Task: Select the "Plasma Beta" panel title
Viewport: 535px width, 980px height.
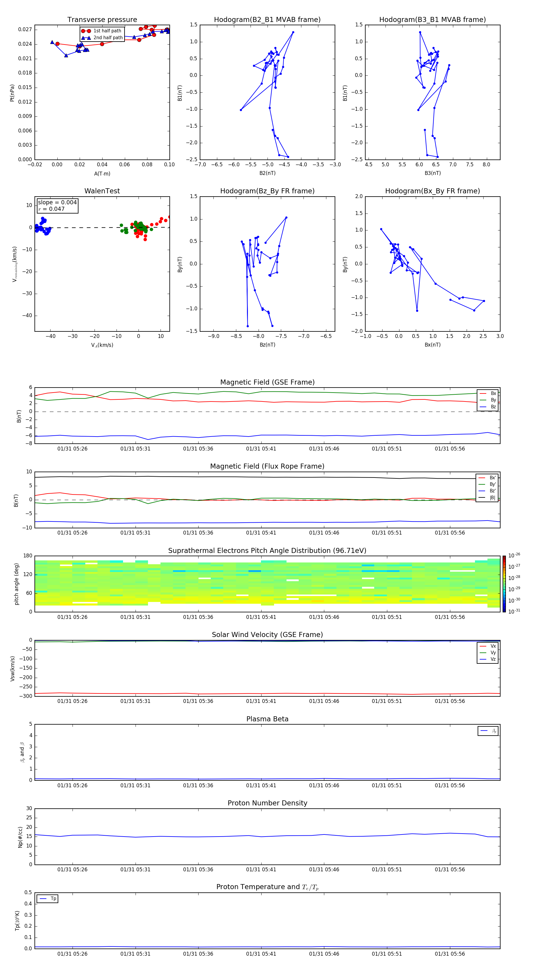Action: pos(267,719)
